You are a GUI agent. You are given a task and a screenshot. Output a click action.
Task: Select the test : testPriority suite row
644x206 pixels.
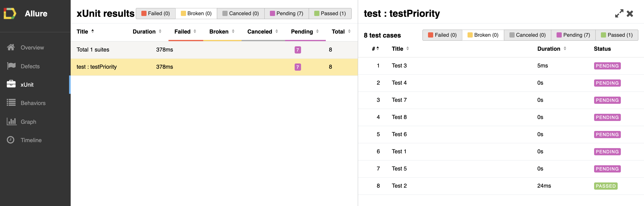[96, 67]
